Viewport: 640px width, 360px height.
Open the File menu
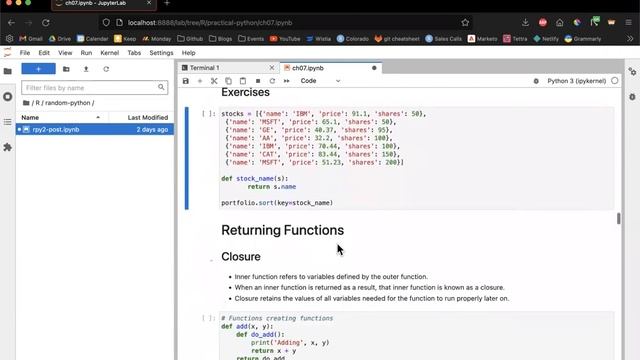click(25, 53)
